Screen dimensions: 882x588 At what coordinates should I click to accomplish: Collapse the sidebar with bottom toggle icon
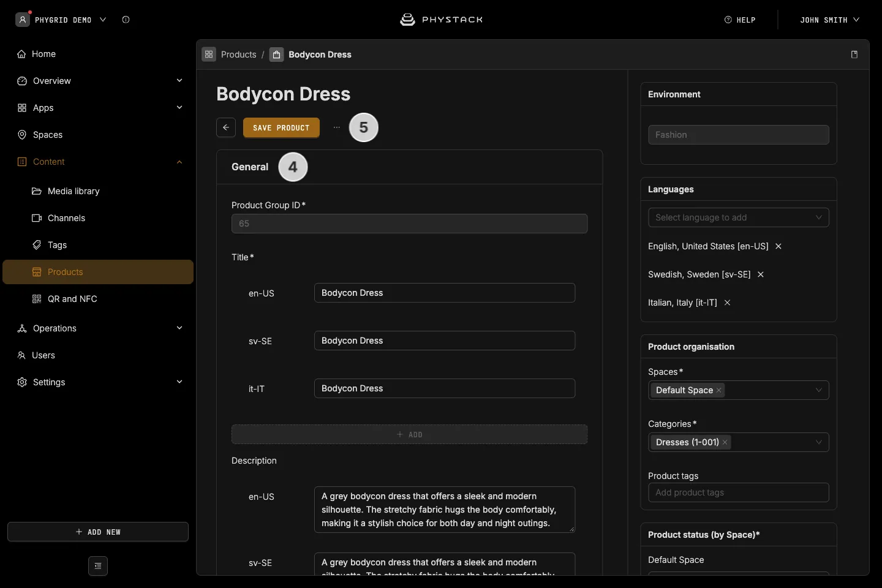(98, 566)
